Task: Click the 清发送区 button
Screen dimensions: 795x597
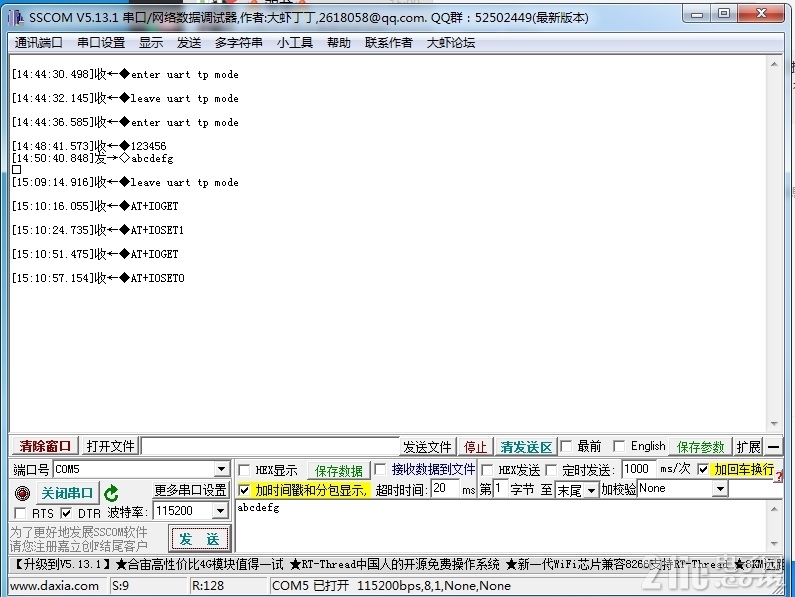Action: coord(526,447)
